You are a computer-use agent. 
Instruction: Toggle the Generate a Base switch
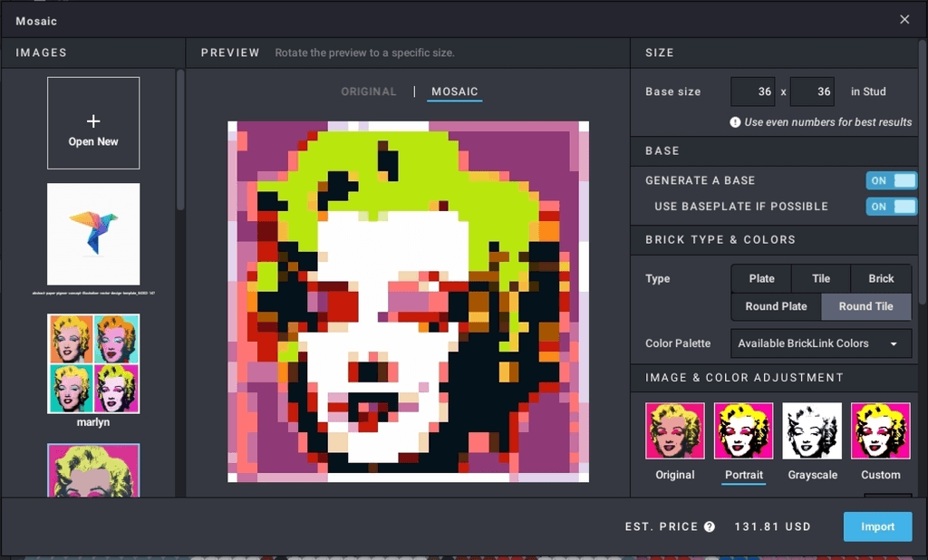click(x=891, y=180)
